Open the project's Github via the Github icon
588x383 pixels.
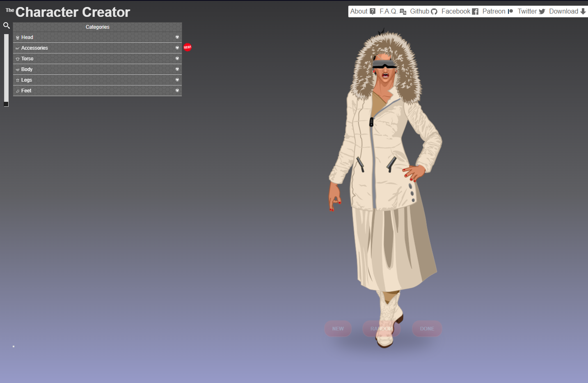click(434, 11)
